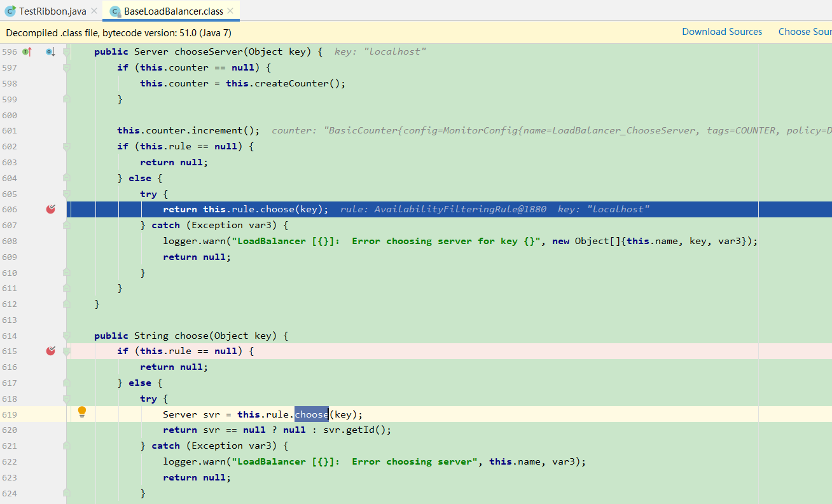Click the AvailabilityFilteringRule@1880 inline debug value
The image size is (832, 504).
[x=460, y=209]
